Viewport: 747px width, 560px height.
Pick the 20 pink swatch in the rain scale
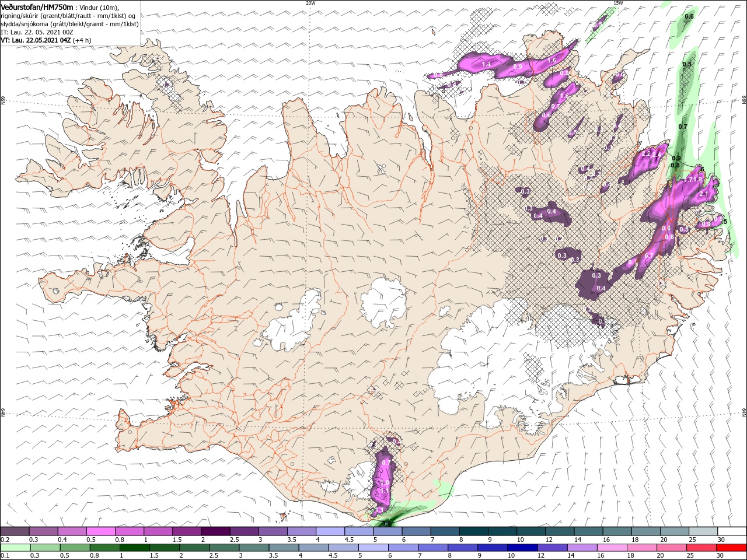[671, 548]
